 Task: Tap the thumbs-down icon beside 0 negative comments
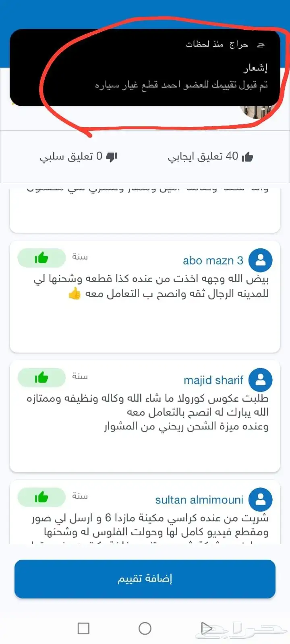click(x=112, y=157)
